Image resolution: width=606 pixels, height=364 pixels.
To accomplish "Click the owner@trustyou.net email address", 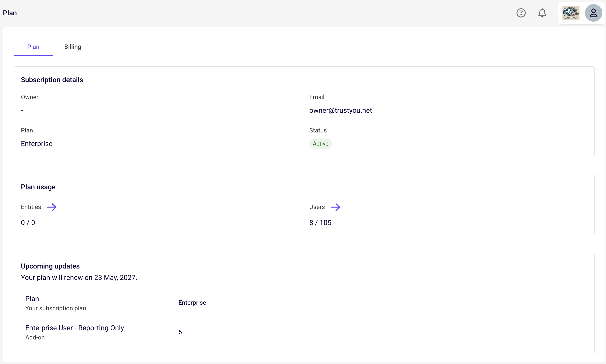I will click(x=340, y=110).
